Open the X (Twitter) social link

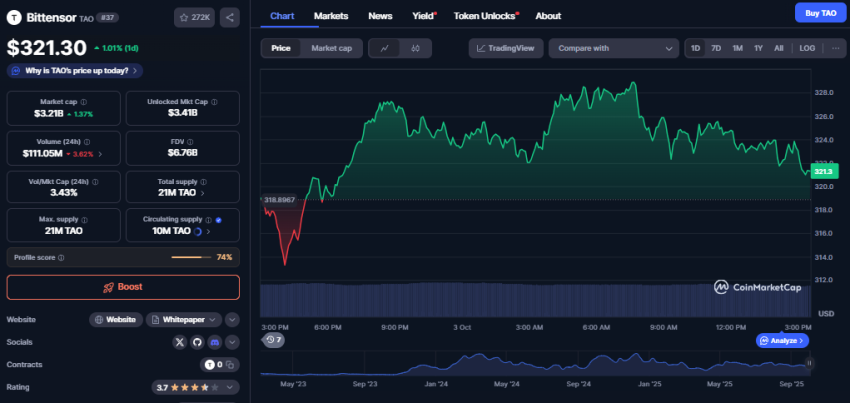[x=180, y=342]
